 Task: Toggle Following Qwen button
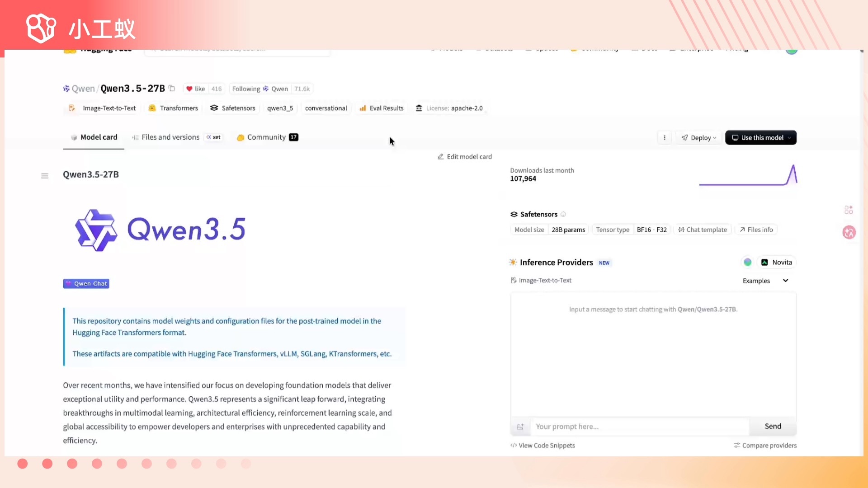pos(260,89)
